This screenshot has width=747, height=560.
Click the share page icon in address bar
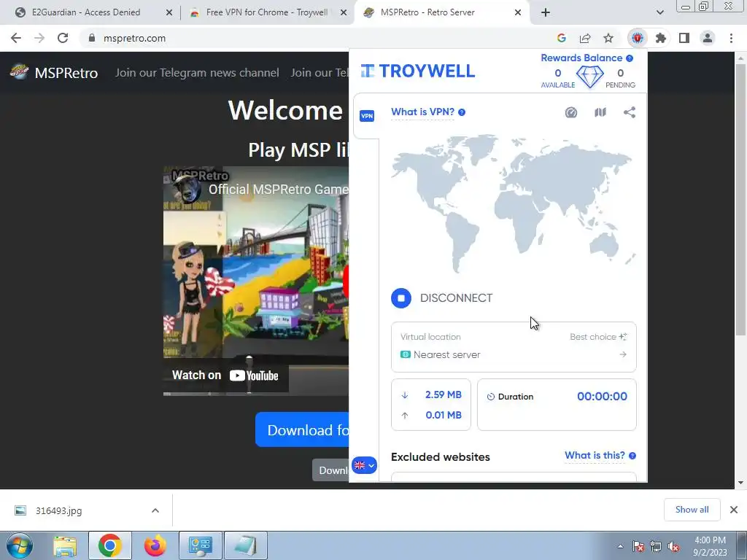[585, 38]
